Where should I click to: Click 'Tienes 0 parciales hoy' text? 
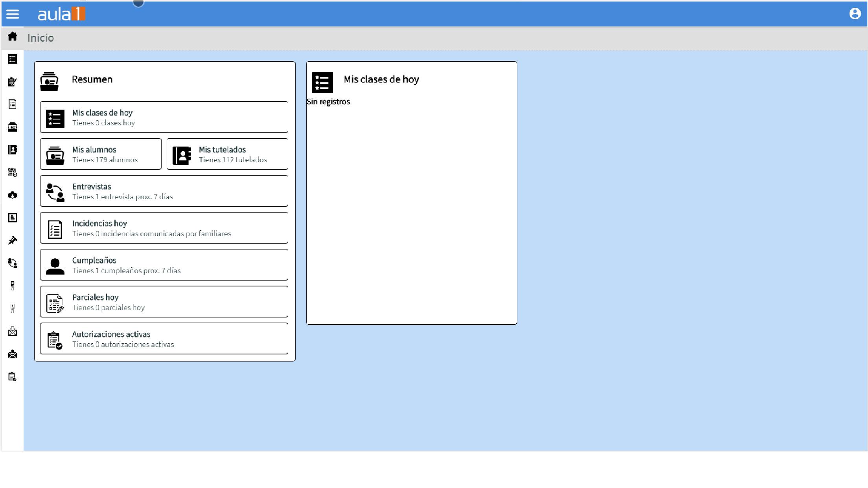click(108, 308)
